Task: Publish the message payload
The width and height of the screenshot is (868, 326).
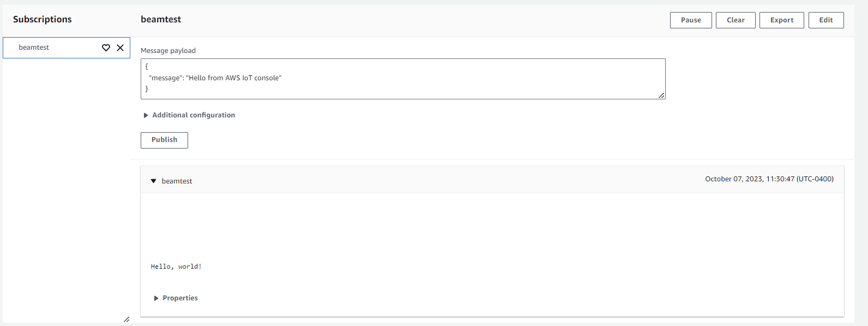Action: click(164, 140)
